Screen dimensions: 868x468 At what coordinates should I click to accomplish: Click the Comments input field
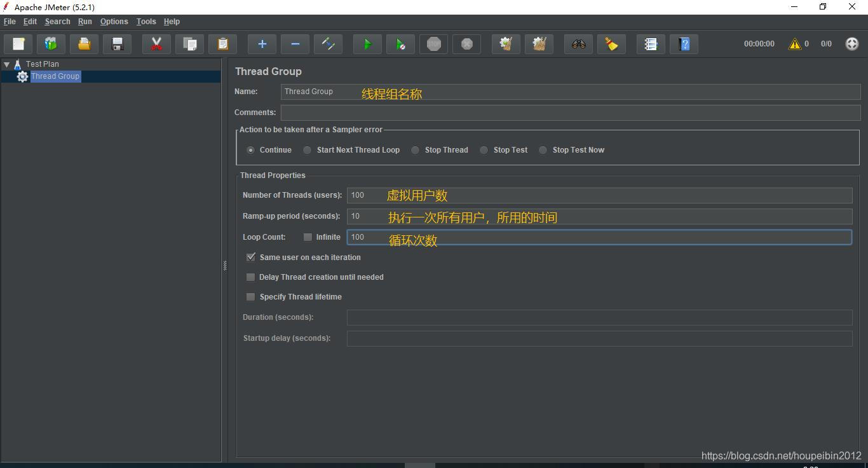click(x=571, y=113)
